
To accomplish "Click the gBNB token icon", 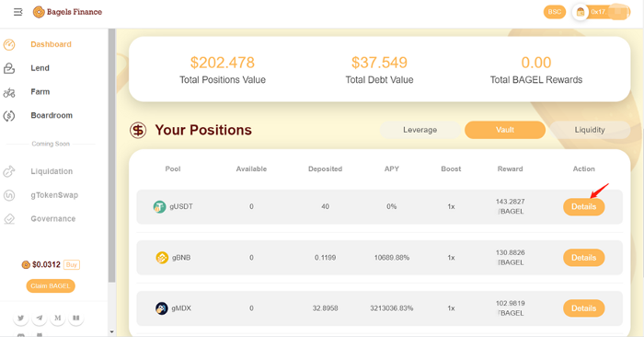I will (x=162, y=258).
